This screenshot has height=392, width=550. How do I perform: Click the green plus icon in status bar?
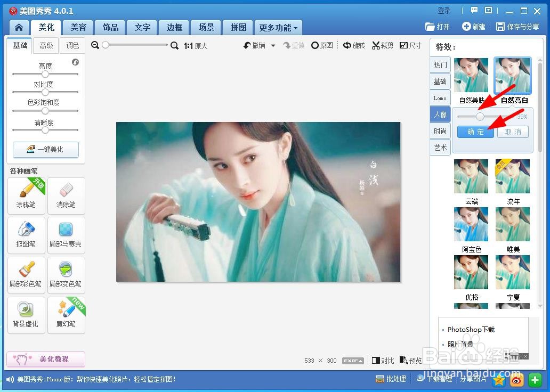click(x=535, y=380)
